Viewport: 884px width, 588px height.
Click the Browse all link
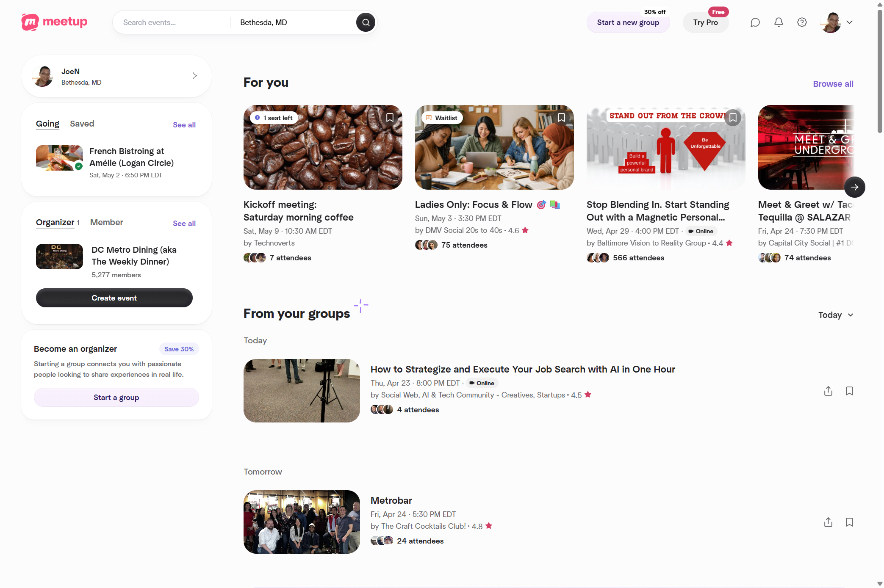pyautogui.click(x=833, y=84)
